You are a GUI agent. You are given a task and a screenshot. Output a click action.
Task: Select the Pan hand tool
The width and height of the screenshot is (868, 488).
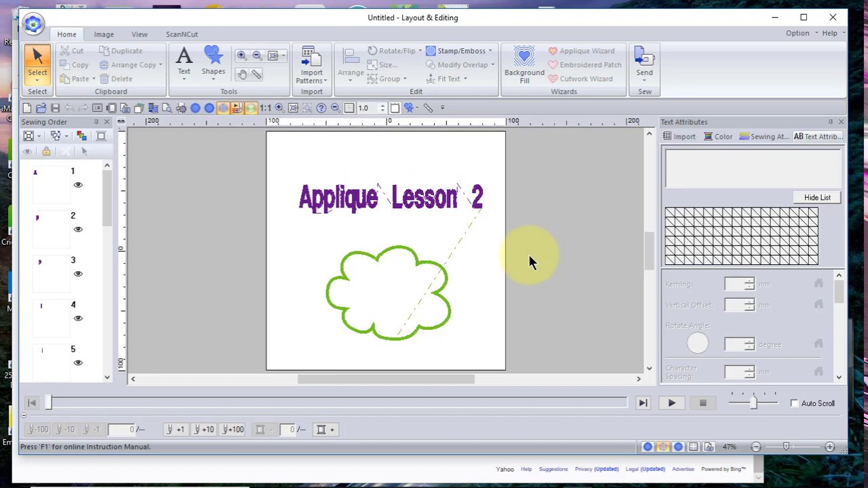(x=242, y=74)
